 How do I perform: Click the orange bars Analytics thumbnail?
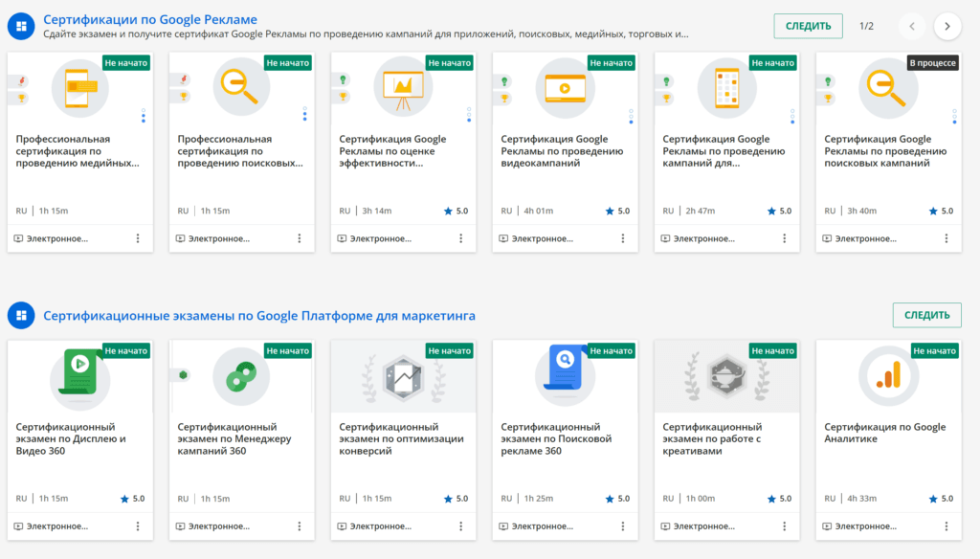(x=888, y=376)
